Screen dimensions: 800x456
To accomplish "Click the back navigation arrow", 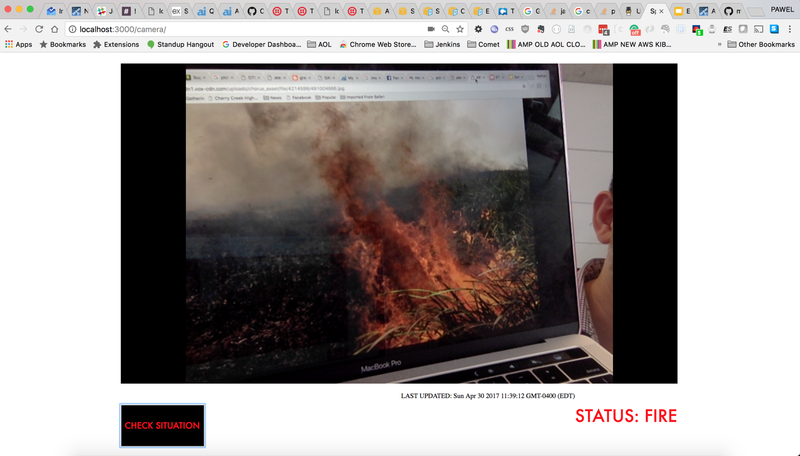I will pyautogui.click(x=9, y=29).
